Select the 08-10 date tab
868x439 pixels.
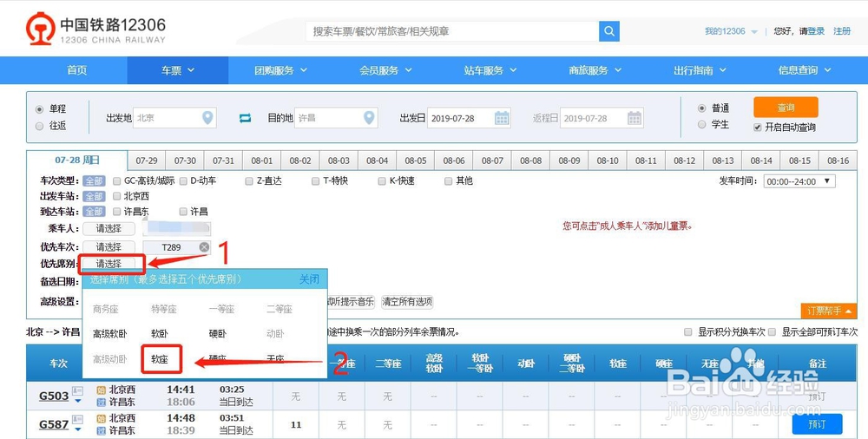pos(608,161)
